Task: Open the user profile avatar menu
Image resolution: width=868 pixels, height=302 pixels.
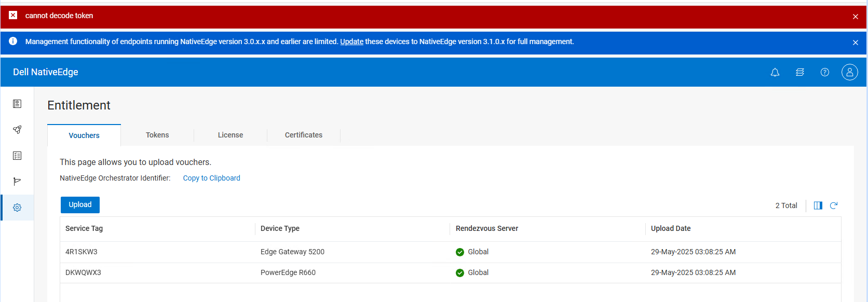Action: point(849,72)
